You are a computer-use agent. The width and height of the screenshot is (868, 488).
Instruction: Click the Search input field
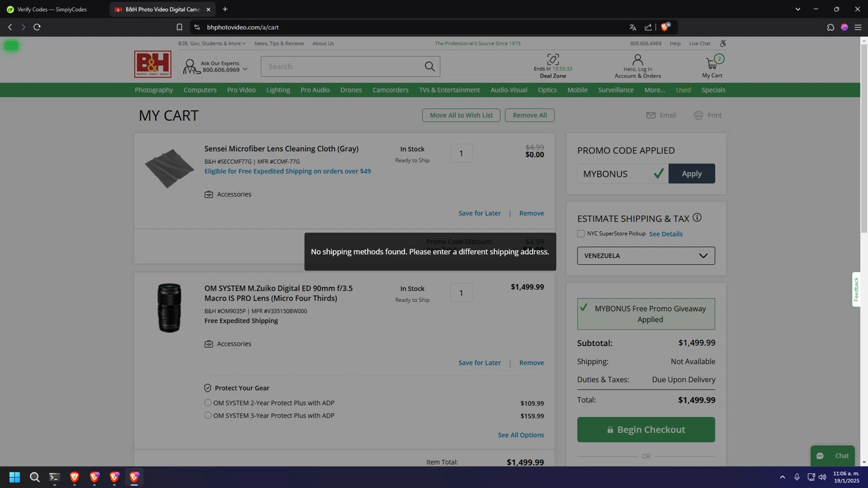pos(341,66)
